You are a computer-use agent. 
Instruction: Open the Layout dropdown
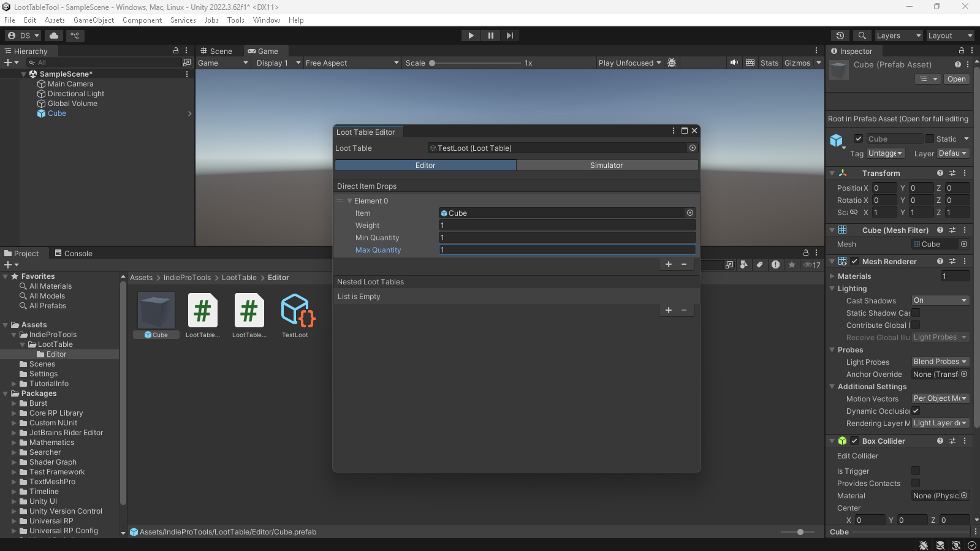[949, 36]
